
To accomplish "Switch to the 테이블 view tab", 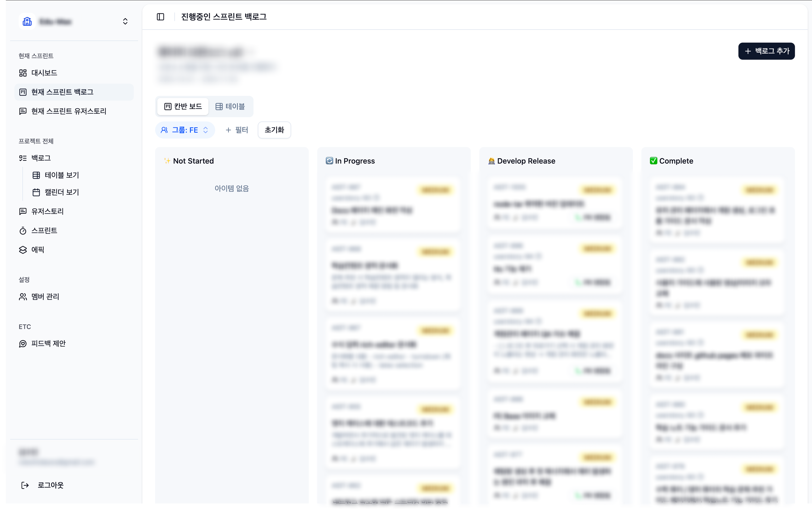I will coord(231,106).
